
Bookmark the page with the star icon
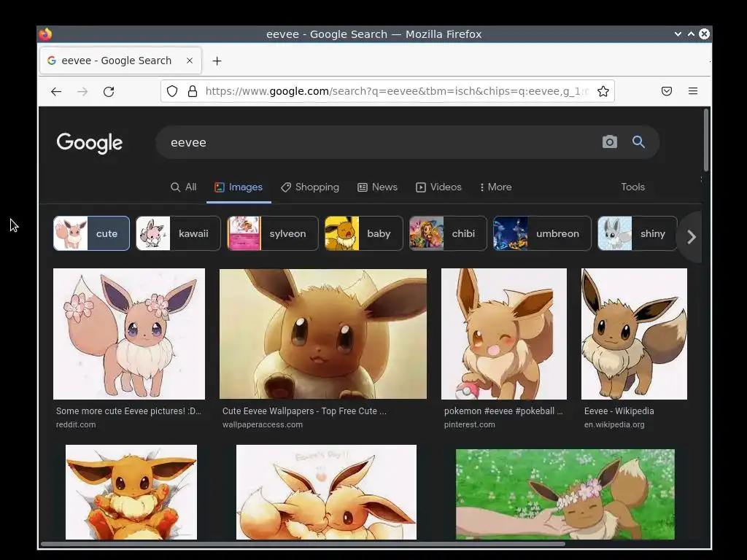coord(603,91)
